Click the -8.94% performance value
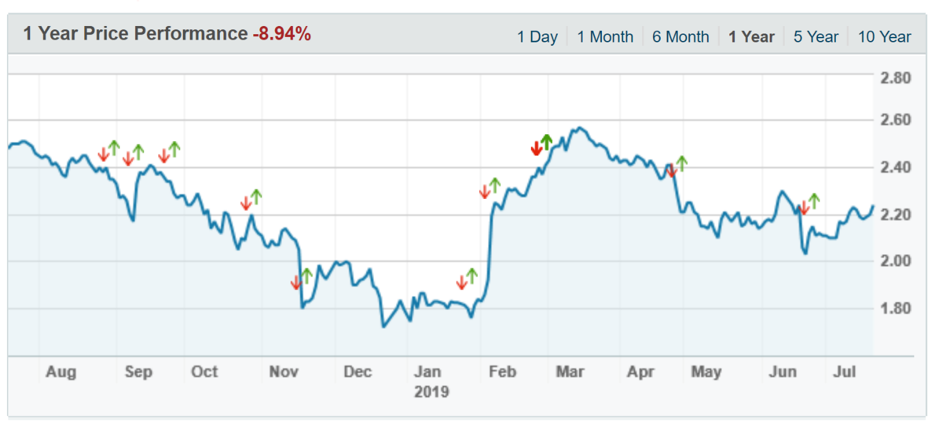937x433 pixels. 282,34
